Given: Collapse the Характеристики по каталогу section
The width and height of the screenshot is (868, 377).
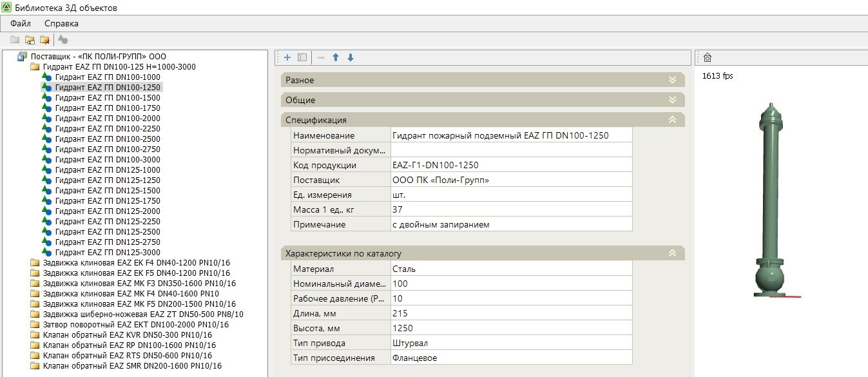Looking at the screenshot, I should (672, 253).
